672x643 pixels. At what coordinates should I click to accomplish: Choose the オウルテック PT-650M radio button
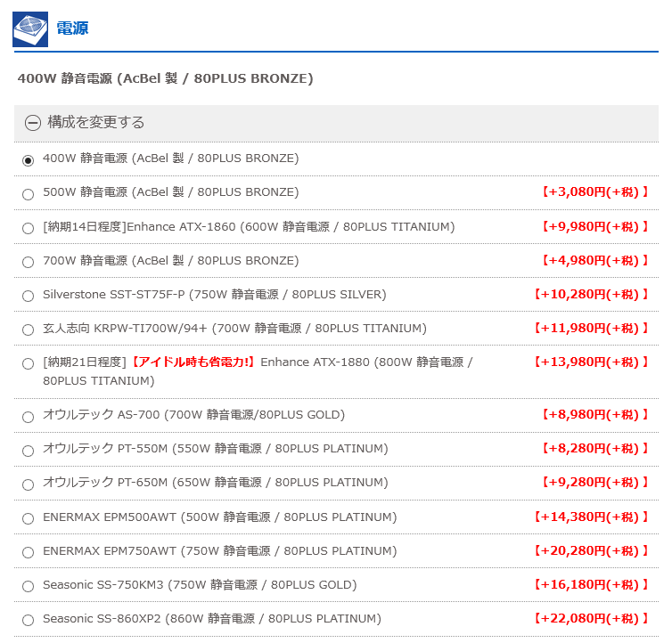[x=28, y=485]
